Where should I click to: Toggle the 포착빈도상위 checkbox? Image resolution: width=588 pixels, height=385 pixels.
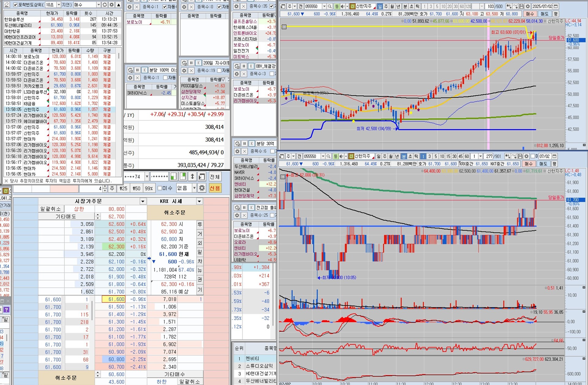15,5
